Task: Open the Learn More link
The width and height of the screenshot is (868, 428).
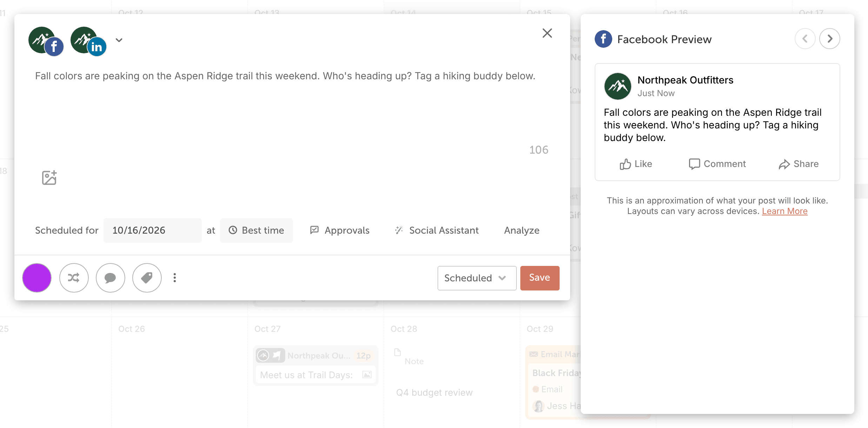Action: click(784, 211)
